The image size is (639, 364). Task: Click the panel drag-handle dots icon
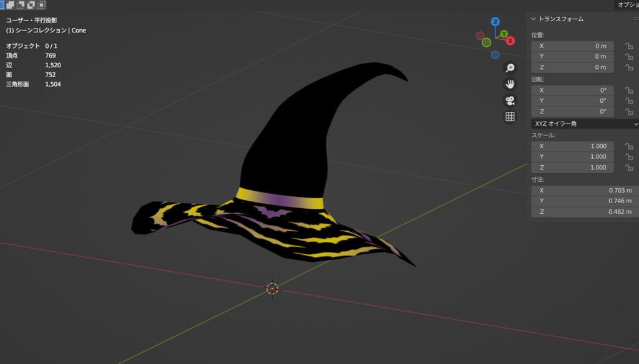(x=636, y=19)
